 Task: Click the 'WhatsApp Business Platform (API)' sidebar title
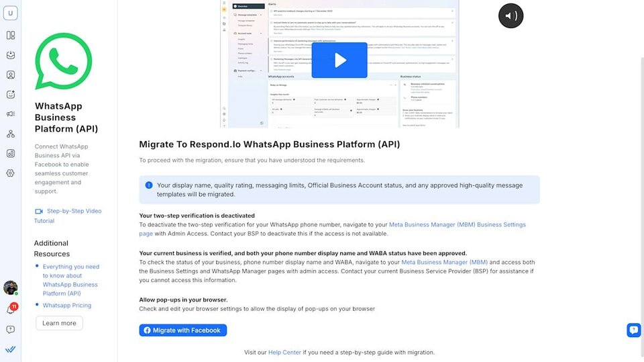coord(66,118)
